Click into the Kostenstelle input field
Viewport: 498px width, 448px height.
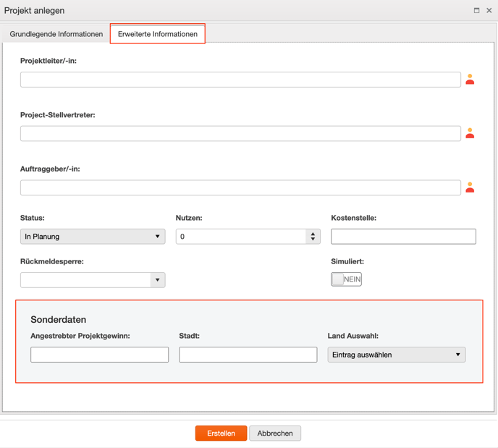403,237
